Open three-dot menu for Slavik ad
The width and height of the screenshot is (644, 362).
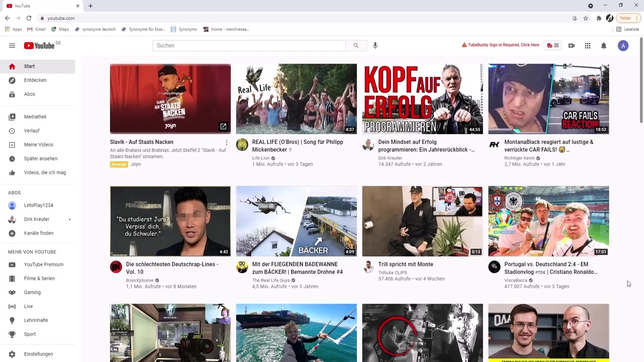click(x=226, y=142)
